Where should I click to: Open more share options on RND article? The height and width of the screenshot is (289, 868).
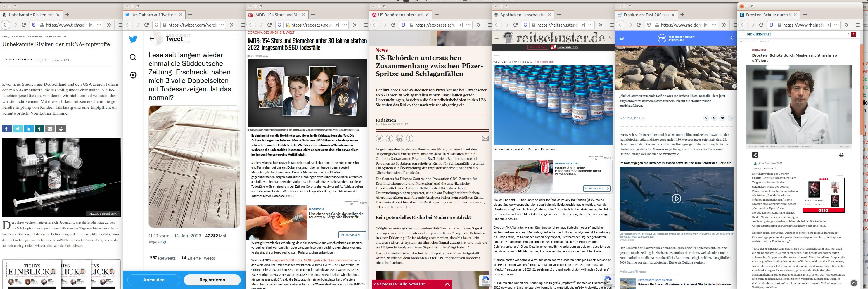[731, 118]
